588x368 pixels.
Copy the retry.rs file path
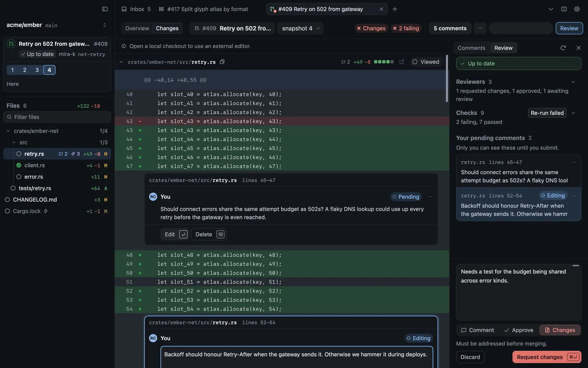point(222,62)
